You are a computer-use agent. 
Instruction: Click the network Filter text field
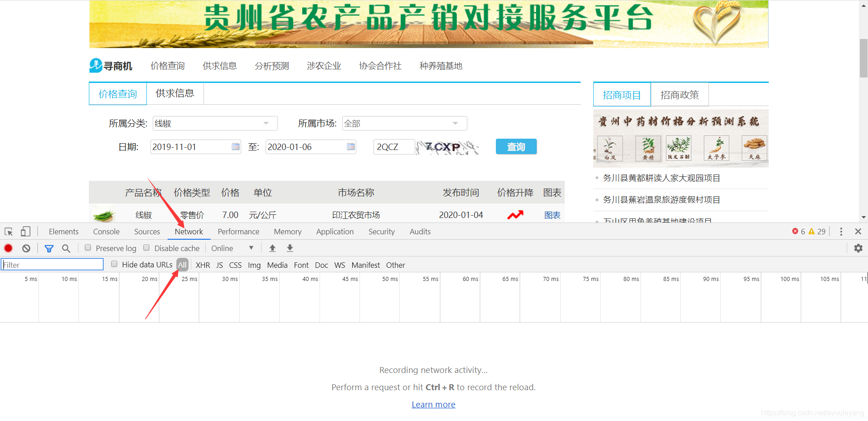53,265
